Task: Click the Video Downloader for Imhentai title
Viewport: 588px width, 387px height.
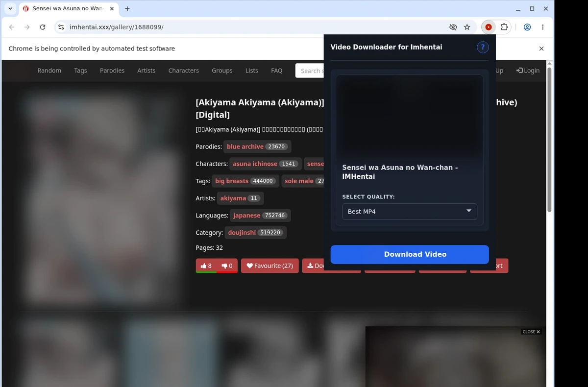Action: coord(386,47)
